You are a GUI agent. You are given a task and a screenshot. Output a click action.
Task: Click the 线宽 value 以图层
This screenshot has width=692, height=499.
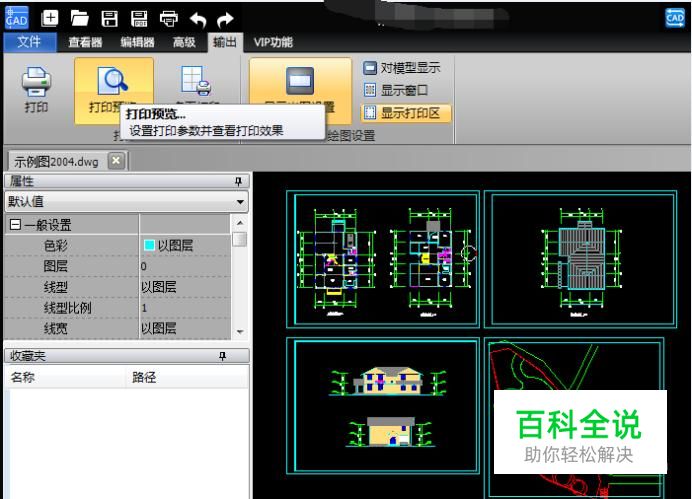click(x=158, y=329)
